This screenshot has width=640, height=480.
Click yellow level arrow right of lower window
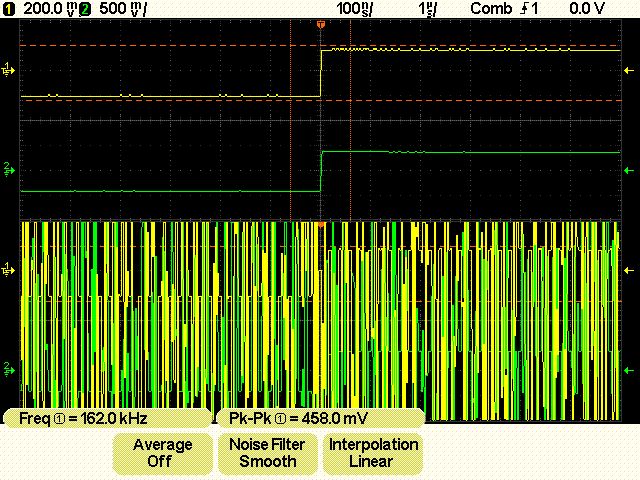coord(629,270)
